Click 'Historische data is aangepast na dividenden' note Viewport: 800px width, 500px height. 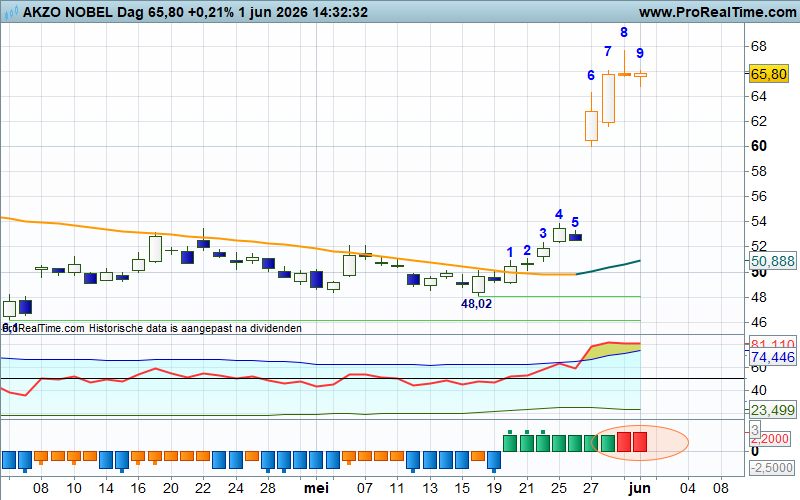pos(195,328)
